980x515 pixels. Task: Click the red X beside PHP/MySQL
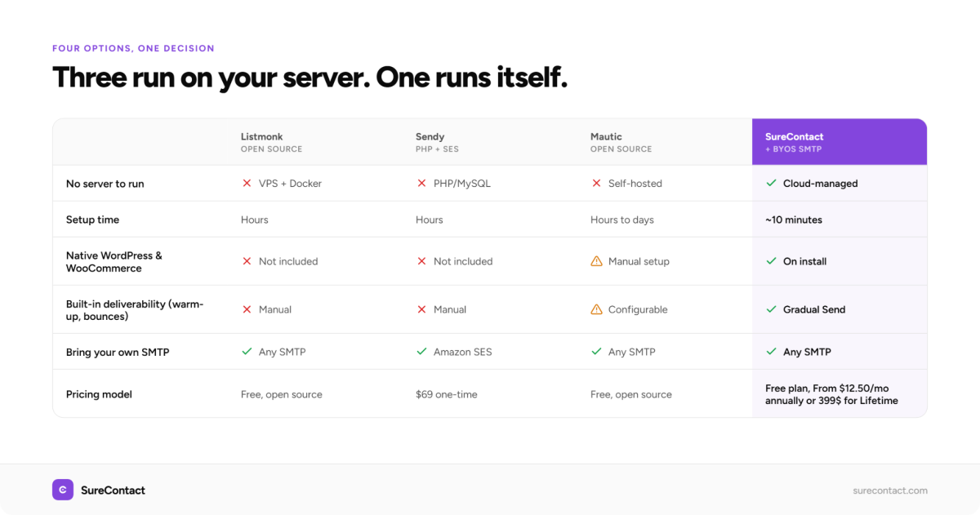(421, 184)
